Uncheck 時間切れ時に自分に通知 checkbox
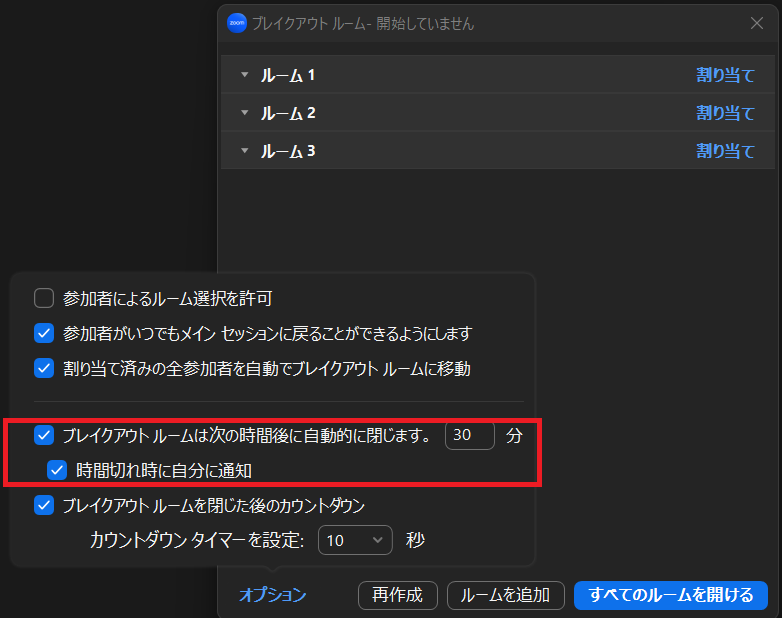The image size is (782, 618). (x=58, y=469)
